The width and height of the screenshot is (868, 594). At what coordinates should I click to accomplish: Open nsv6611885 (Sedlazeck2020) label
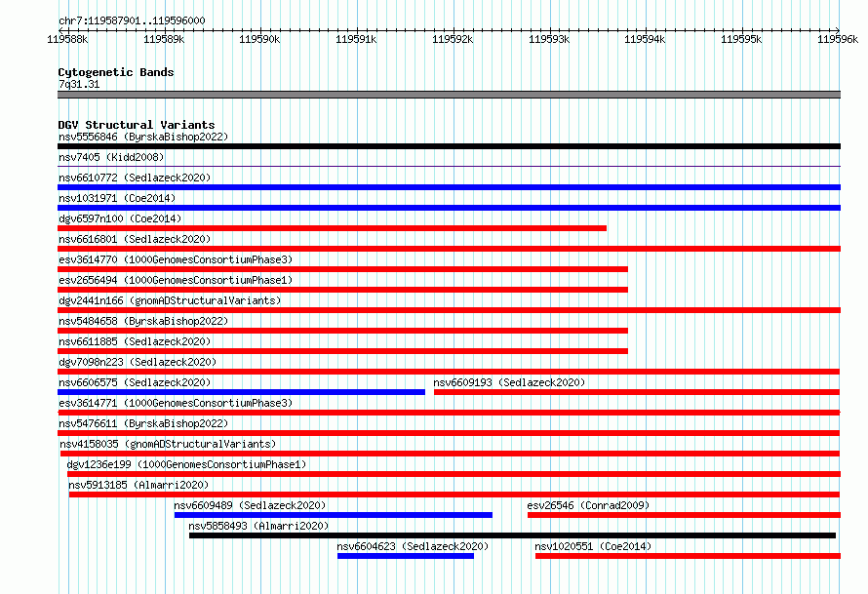[x=135, y=341]
